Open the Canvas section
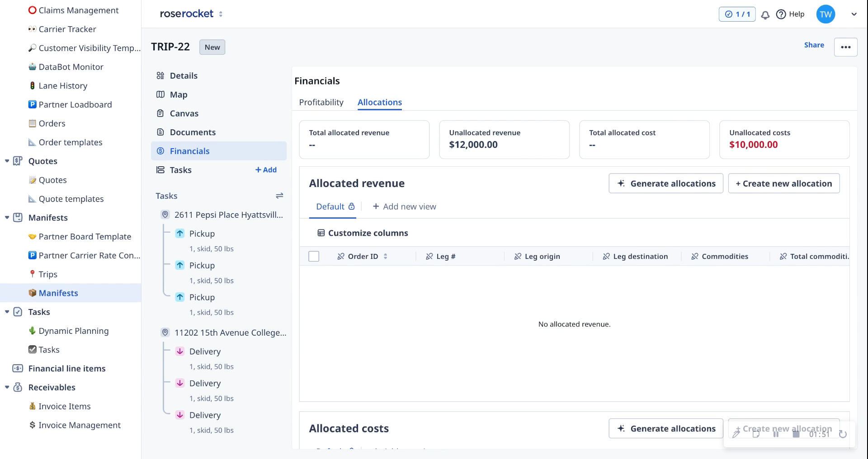This screenshot has width=868, height=459. click(219, 113)
